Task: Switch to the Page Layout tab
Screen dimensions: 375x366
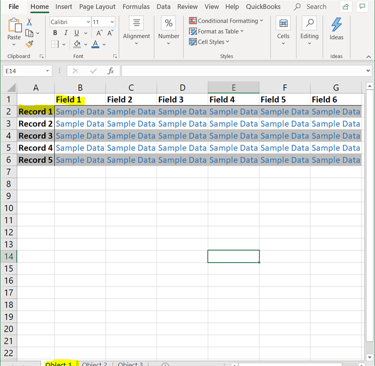Action: (97, 6)
